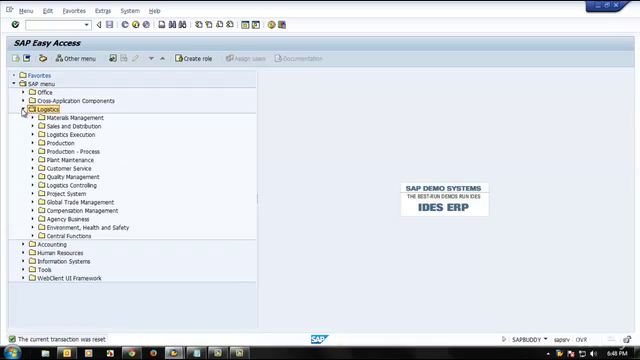Click the Create New Session icon
The image size is (640, 360).
point(245,25)
